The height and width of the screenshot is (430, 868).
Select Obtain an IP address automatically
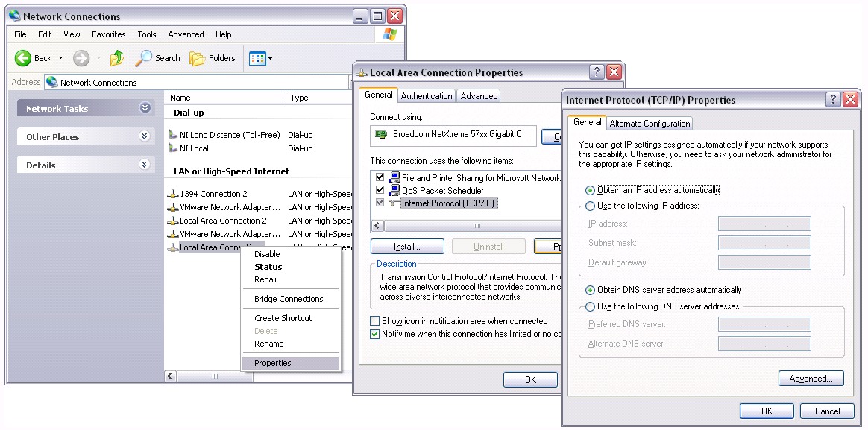click(x=591, y=190)
